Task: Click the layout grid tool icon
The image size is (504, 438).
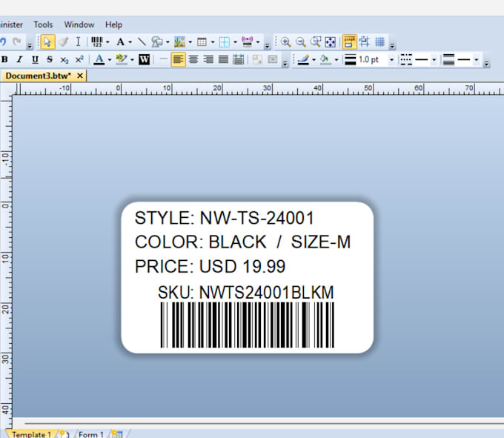Action: coord(225,42)
